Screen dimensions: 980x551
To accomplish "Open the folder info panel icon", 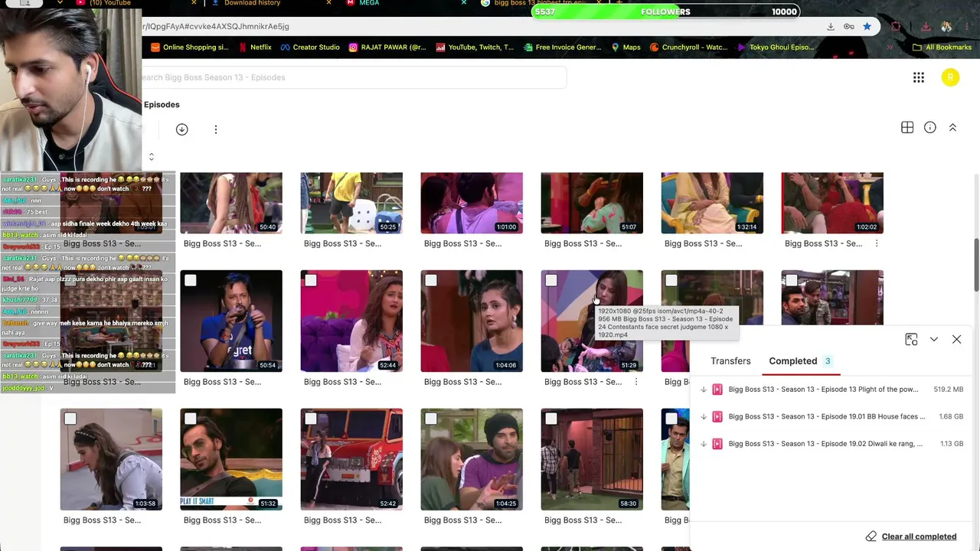I will tap(930, 128).
